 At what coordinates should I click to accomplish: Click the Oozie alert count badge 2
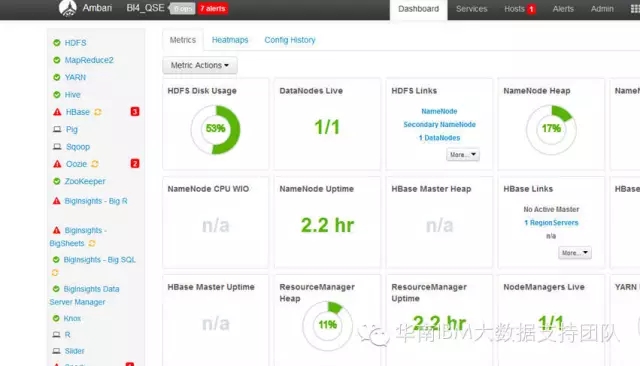[135, 164]
